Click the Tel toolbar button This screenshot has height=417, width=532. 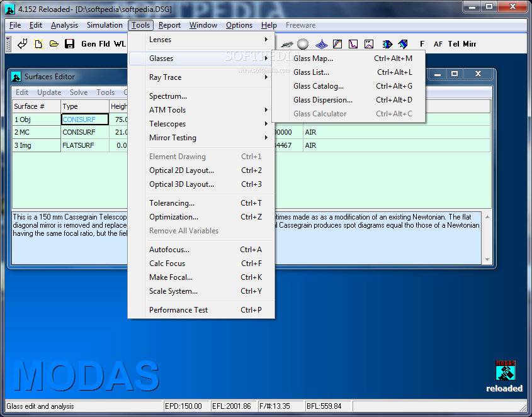(454, 44)
